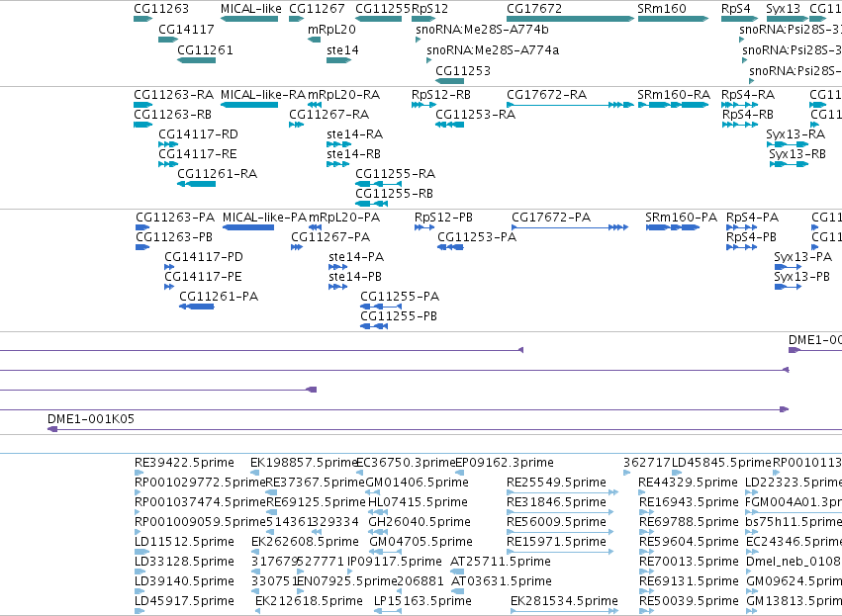The height and width of the screenshot is (616, 842).
Task: Click the CG11255 gene label
Action: [x=383, y=9]
